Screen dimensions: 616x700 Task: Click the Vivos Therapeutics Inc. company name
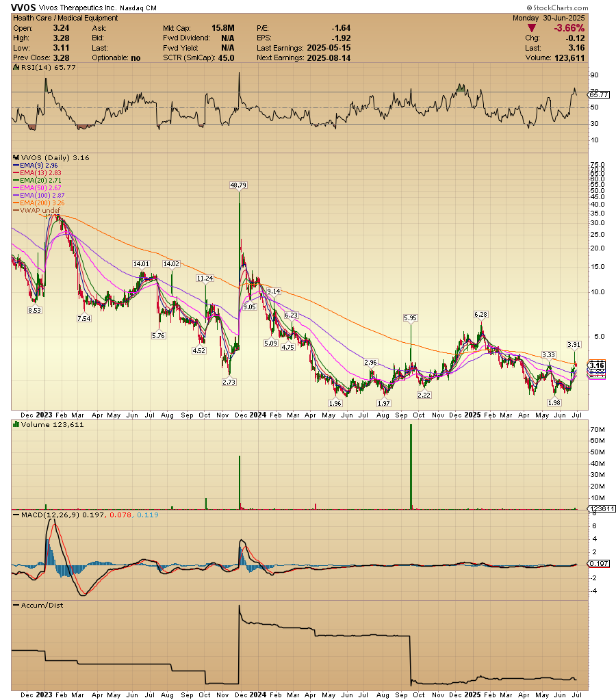78,8
